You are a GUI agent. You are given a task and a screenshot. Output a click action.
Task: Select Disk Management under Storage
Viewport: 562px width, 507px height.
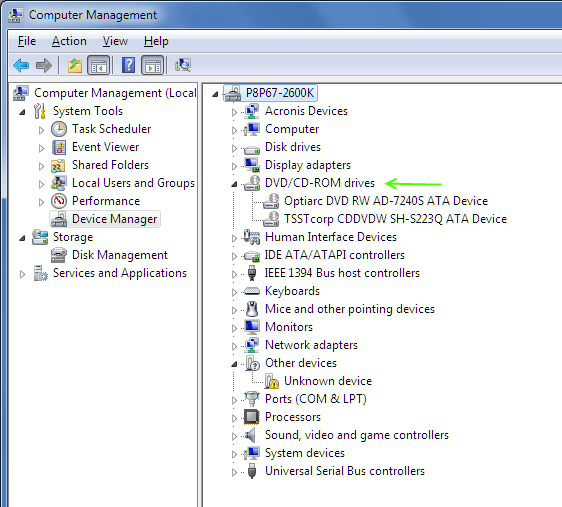click(x=120, y=255)
